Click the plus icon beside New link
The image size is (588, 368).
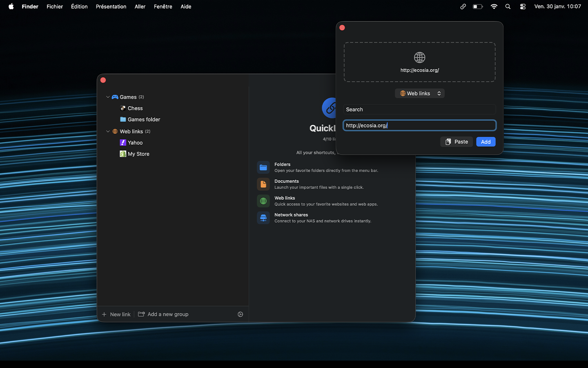[x=104, y=314]
